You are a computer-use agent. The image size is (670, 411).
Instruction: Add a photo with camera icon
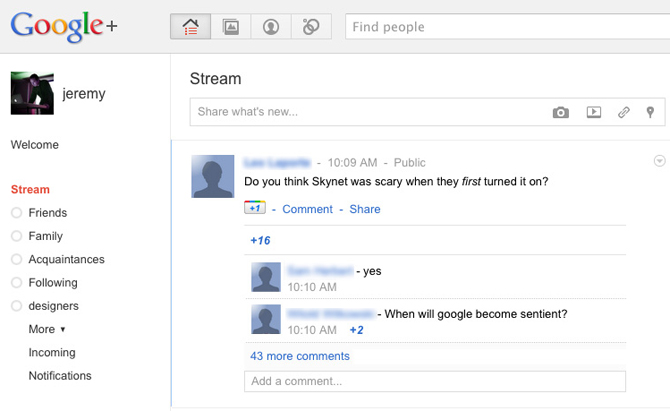click(561, 112)
